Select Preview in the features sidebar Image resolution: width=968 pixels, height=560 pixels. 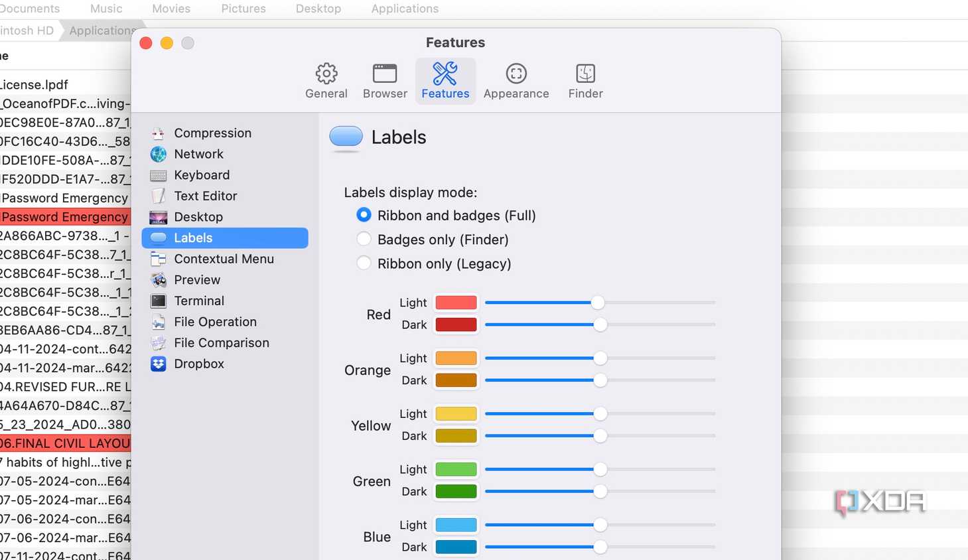pyautogui.click(x=225, y=280)
